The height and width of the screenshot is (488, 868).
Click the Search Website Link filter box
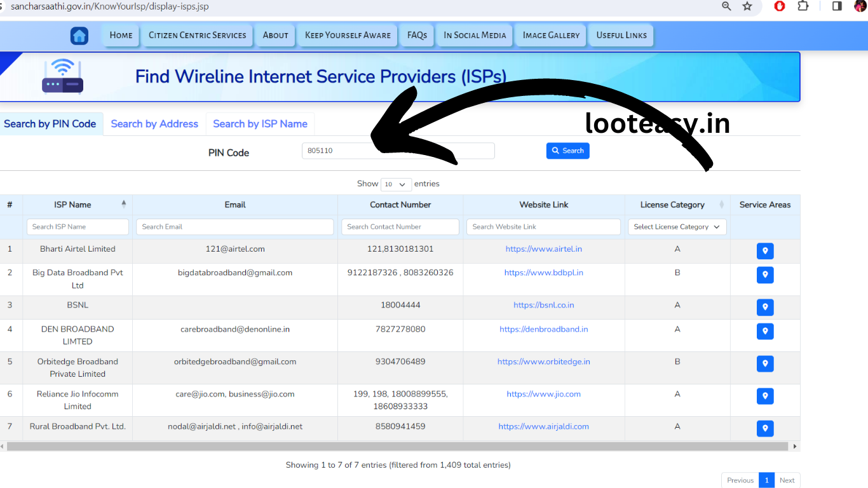click(544, 227)
